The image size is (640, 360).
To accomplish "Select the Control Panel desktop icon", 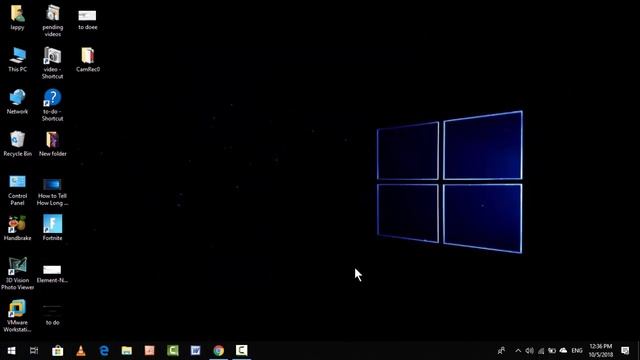I will pos(17,182).
